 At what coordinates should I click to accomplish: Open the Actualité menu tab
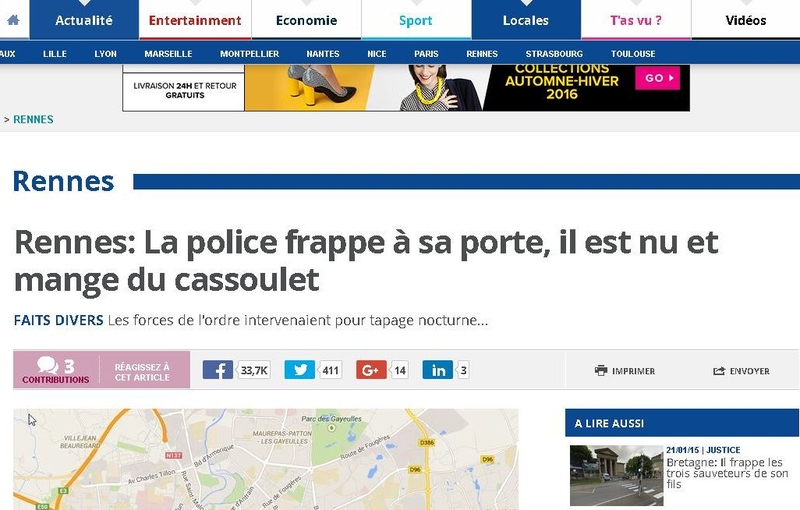click(x=84, y=20)
